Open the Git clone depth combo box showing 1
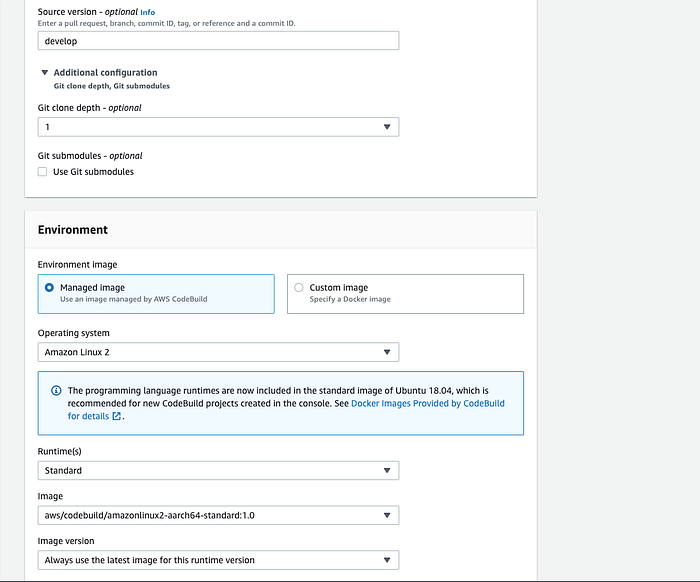The height and width of the screenshot is (582, 700). coord(218,127)
